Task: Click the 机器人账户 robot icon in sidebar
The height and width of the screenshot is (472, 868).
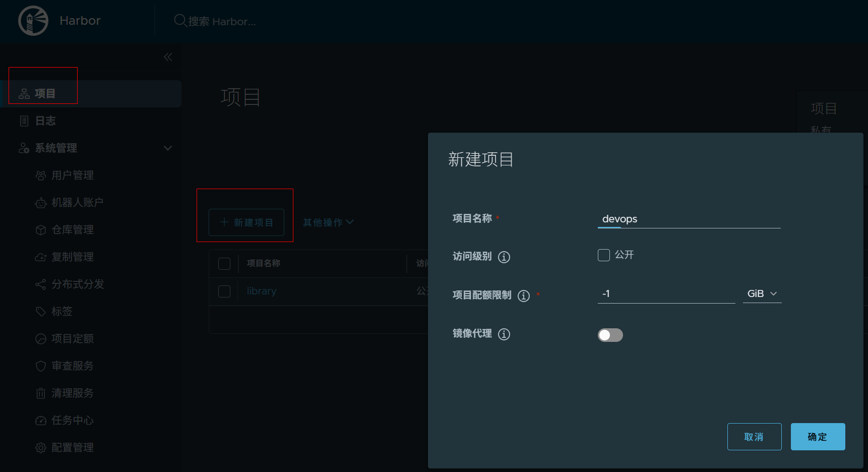Action: [x=41, y=203]
